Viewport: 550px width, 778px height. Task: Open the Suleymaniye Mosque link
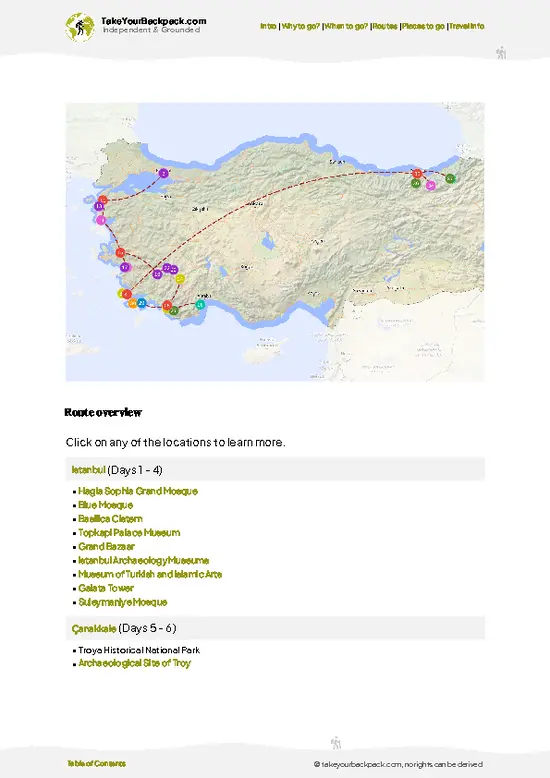pyautogui.click(x=123, y=602)
